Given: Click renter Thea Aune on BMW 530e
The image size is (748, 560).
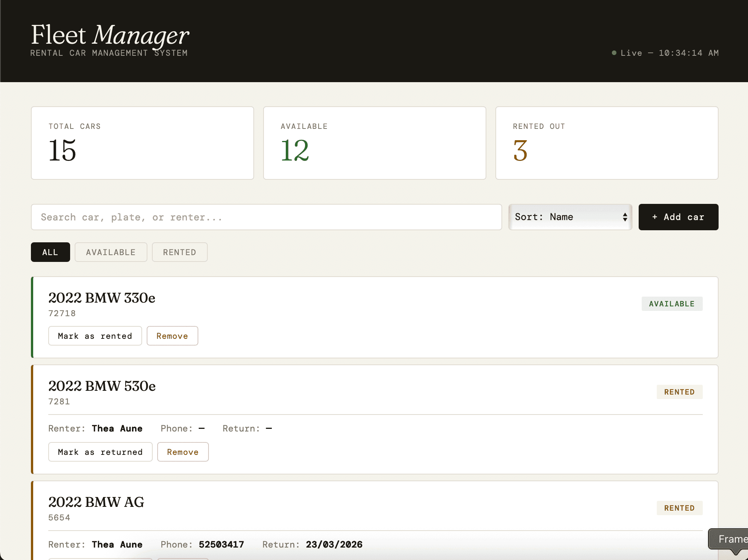Looking at the screenshot, I should pos(117,428).
